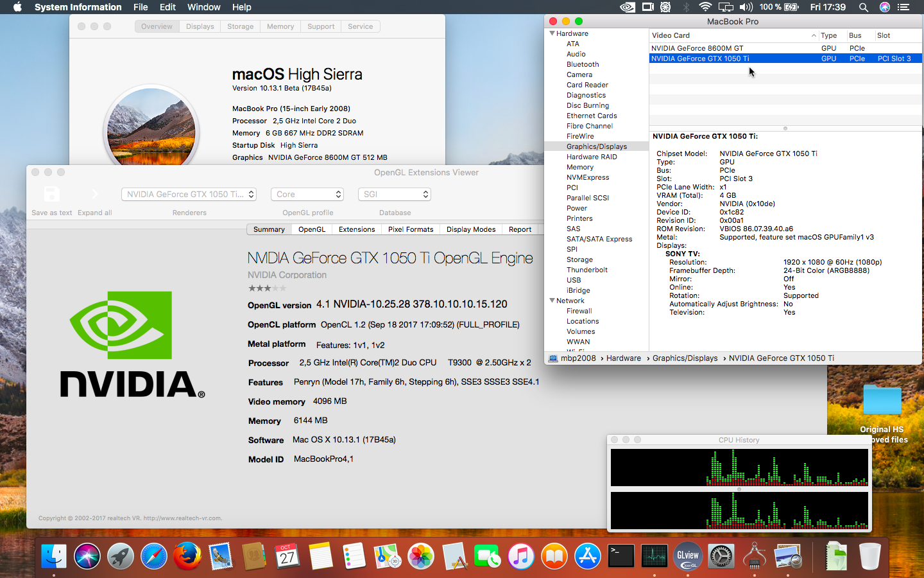Open Terminal from the Dock
The image size is (924, 578).
click(x=621, y=556)
